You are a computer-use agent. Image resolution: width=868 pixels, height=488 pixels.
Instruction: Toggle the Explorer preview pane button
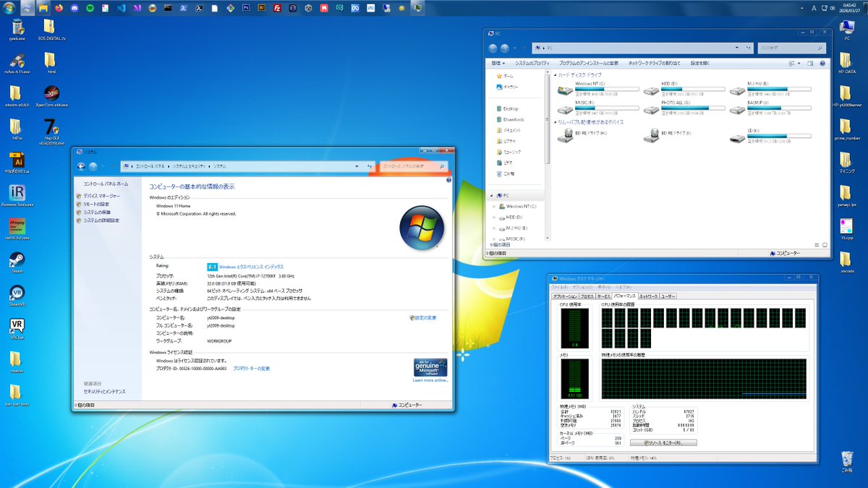[810, 64]
